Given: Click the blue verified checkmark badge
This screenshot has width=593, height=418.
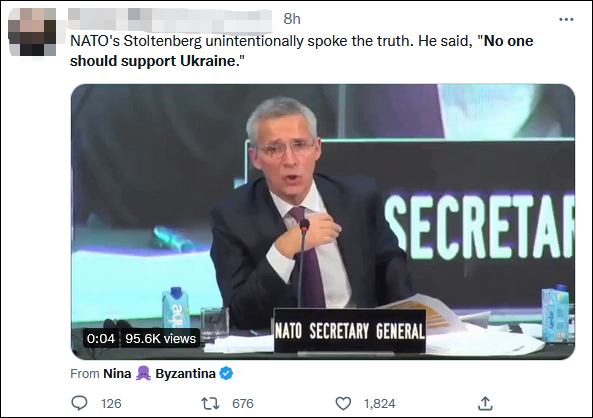Looking at the screenshot, I should (226, 374).
